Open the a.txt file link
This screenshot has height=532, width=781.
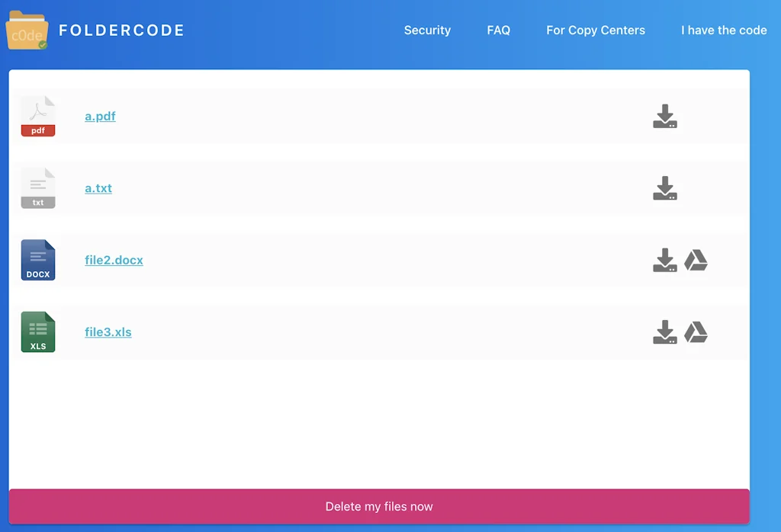[98, 187]
